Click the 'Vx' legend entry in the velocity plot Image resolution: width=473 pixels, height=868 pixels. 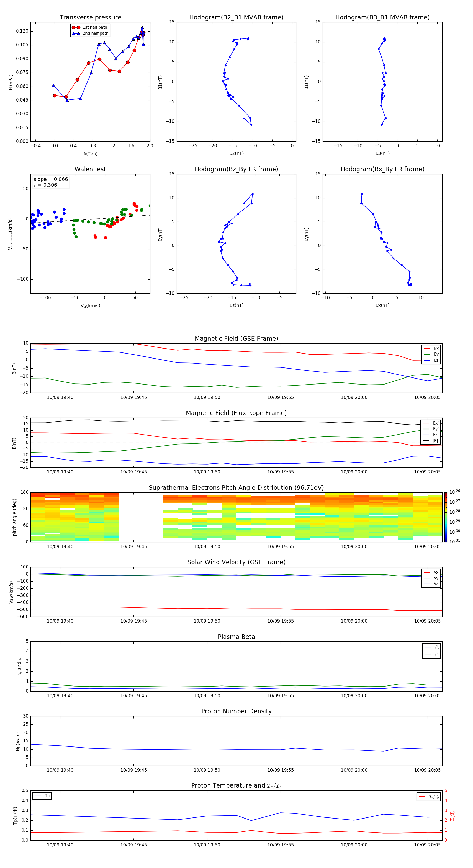pos(431,572)
